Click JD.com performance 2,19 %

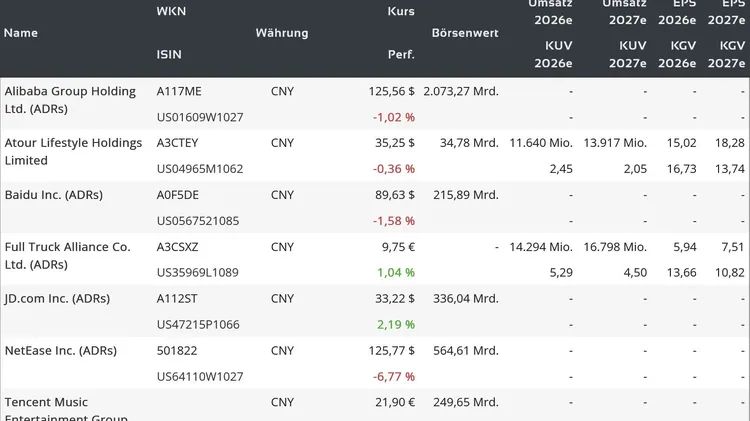click(x=396, y=324)
